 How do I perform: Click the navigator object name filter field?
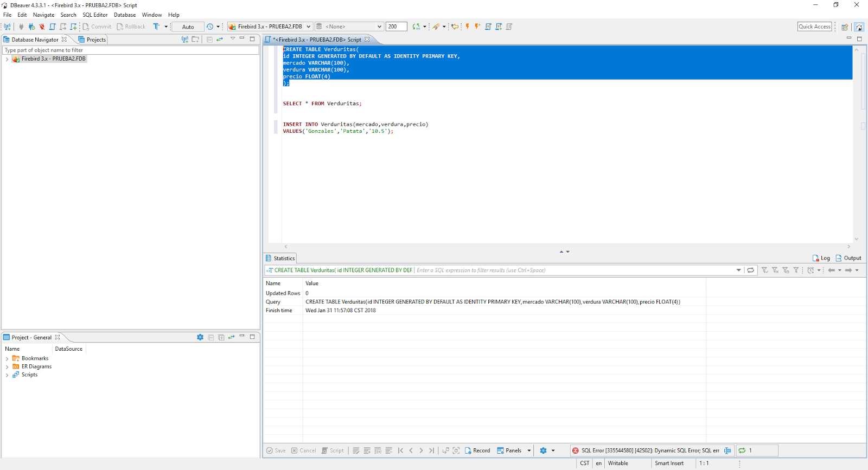(x=131, y=50)
